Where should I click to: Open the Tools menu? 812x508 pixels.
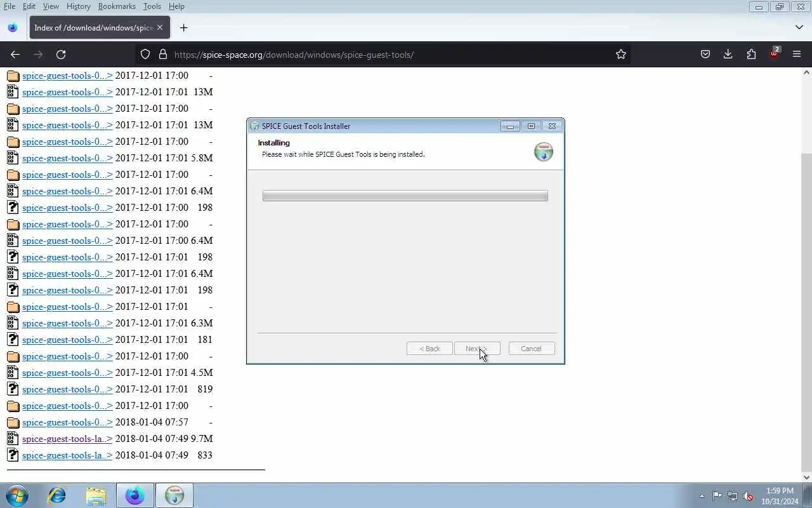(152, 6)
